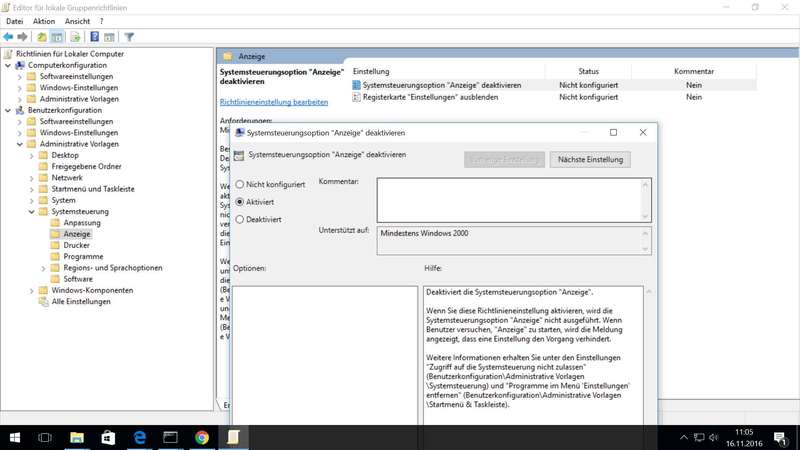This screenshot has height=450, width=800.
Task: Click the Hilfe pane scrollbar up arrow
Action: click(649, 292)
